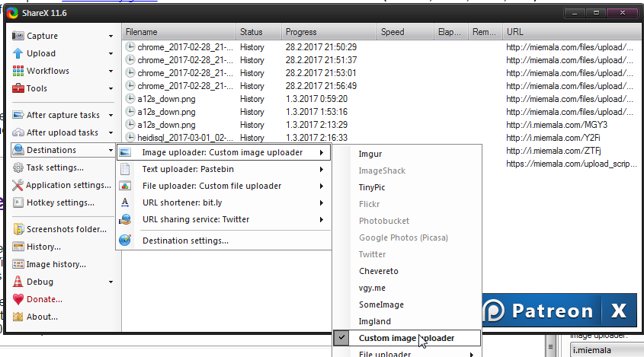644x357 pixels.
Task: Open URL sharing service: Twitter submenu
Action: 224,219
